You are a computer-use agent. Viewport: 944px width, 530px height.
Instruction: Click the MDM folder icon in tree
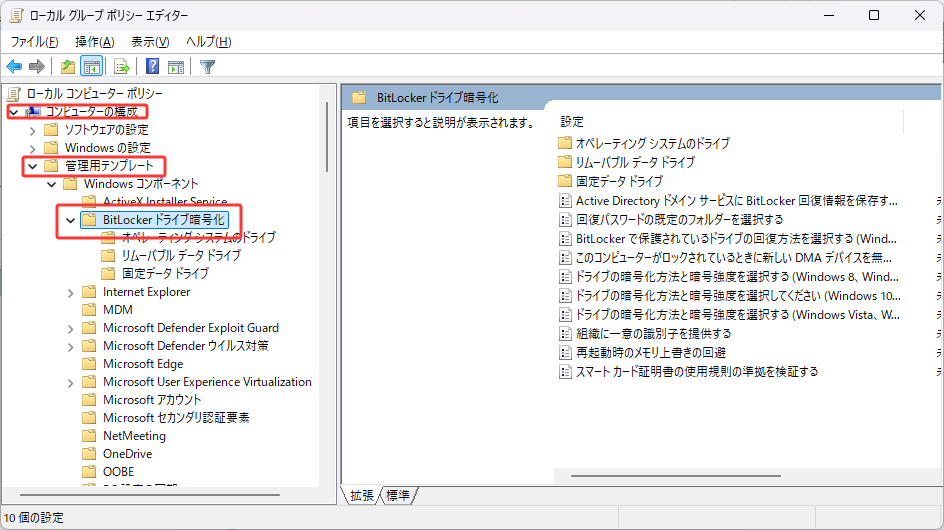click(x=89, y=310)
